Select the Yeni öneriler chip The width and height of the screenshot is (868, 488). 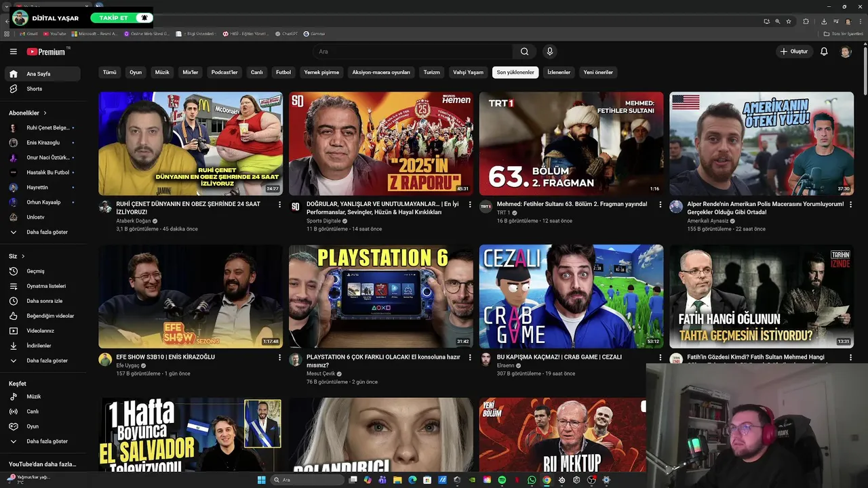(x=598, y=73)
